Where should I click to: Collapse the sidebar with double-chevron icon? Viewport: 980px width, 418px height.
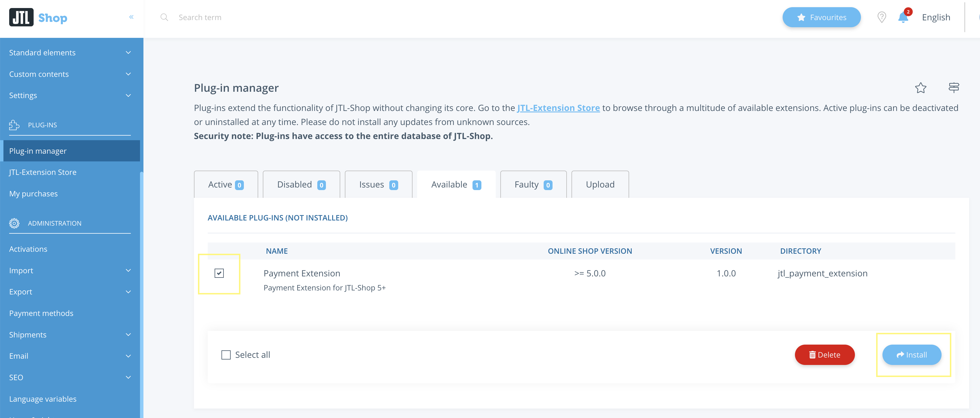pos(131,17)
